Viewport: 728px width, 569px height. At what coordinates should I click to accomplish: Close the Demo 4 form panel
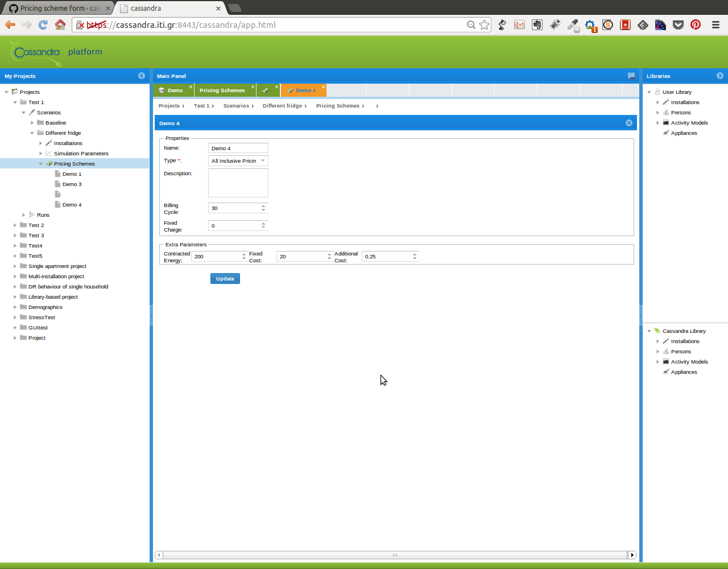pos(629,123)
